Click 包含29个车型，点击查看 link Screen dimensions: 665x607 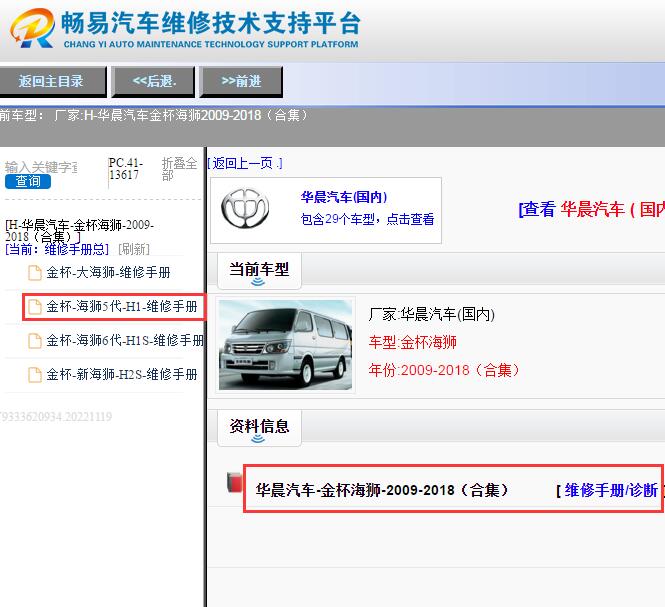coord(367,219)
